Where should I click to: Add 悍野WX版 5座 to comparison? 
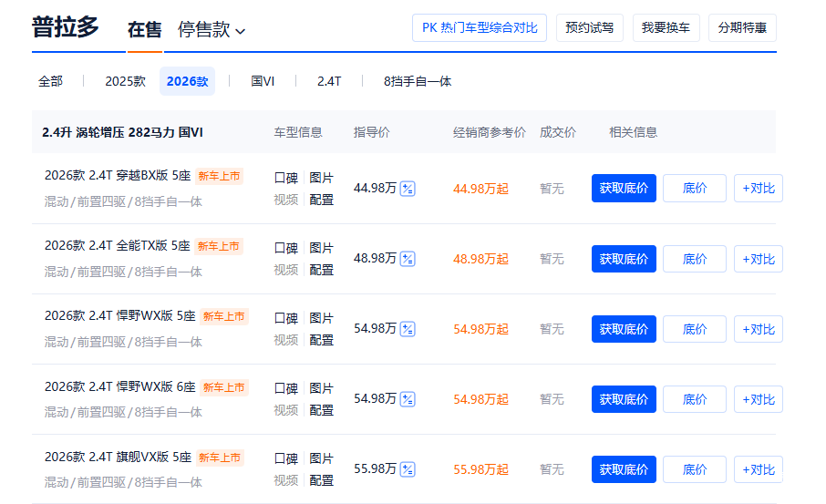759,329
